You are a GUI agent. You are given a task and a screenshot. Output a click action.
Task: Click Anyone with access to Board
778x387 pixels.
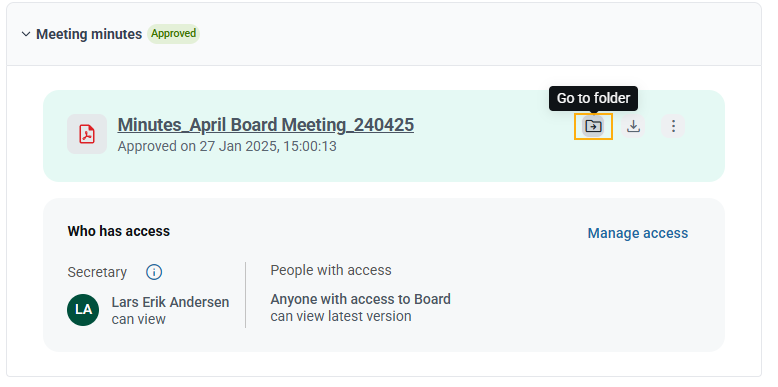[x=360, y=299]
